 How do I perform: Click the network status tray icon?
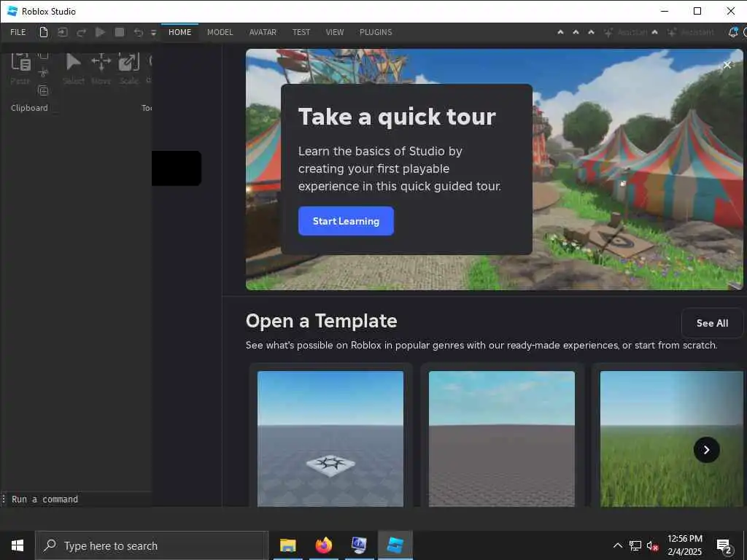(635, 545)
